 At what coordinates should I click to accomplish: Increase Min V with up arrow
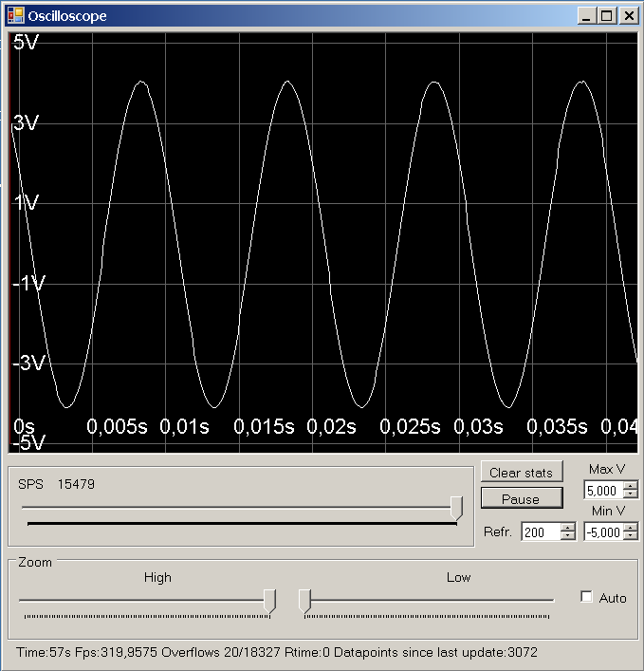pyautogui.click(x=631, y=528)
